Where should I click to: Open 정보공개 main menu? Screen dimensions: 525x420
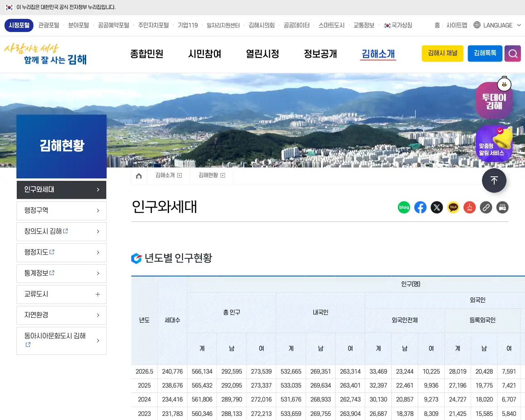(320, 54)
